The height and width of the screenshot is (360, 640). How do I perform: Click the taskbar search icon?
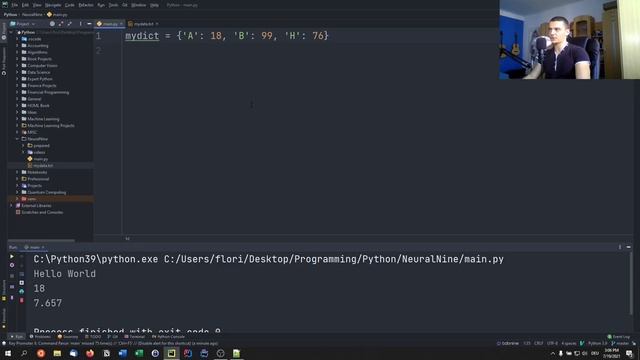(24, 353)
